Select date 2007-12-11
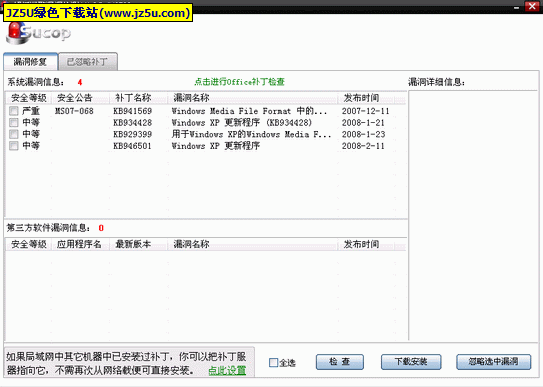Image resolution: width=543 pixels, height=387 pixels. tap(366, 111)
